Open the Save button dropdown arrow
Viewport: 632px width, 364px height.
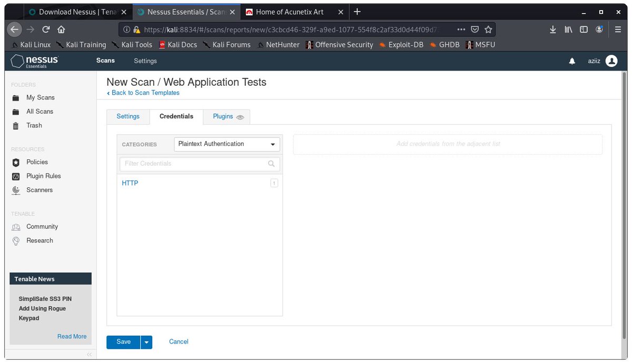pyautogui.click(x=146, y=342)
